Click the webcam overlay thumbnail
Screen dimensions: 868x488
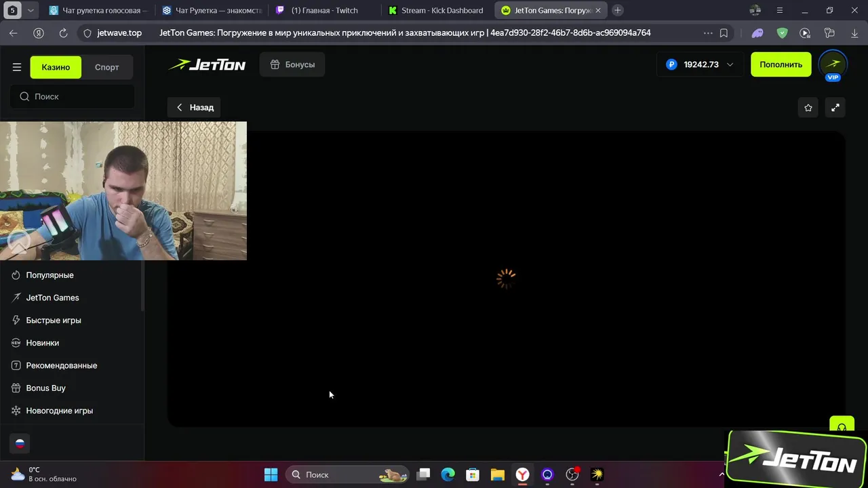pos(123,191)
